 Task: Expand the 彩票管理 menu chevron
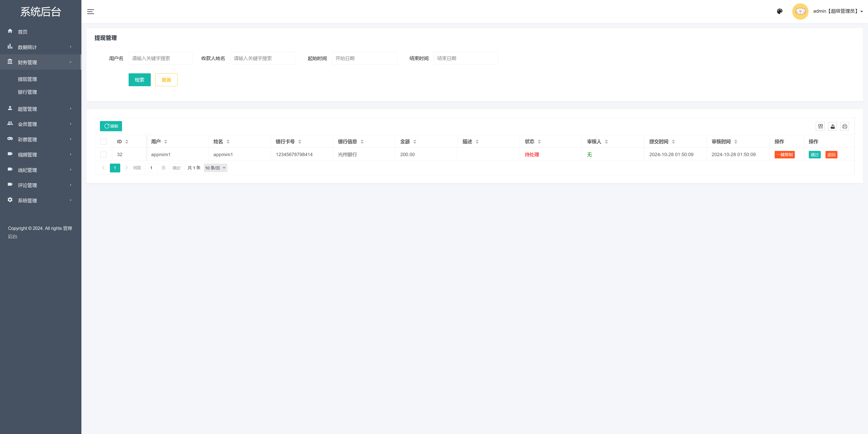click(x=71, y=139)
